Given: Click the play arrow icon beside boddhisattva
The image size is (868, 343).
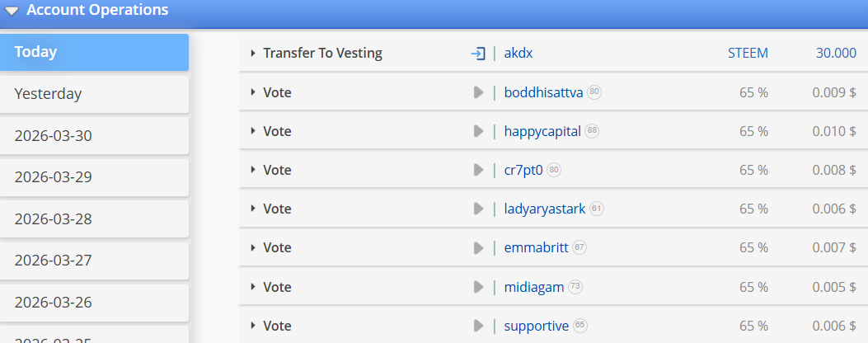Looking at the screenshot, I should [x=478, y=92].
